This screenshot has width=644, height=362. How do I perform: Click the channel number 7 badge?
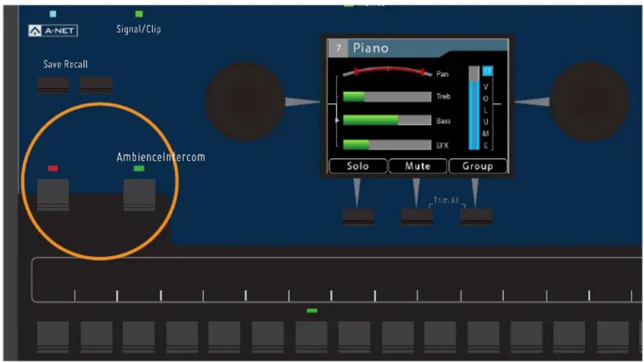339,48
